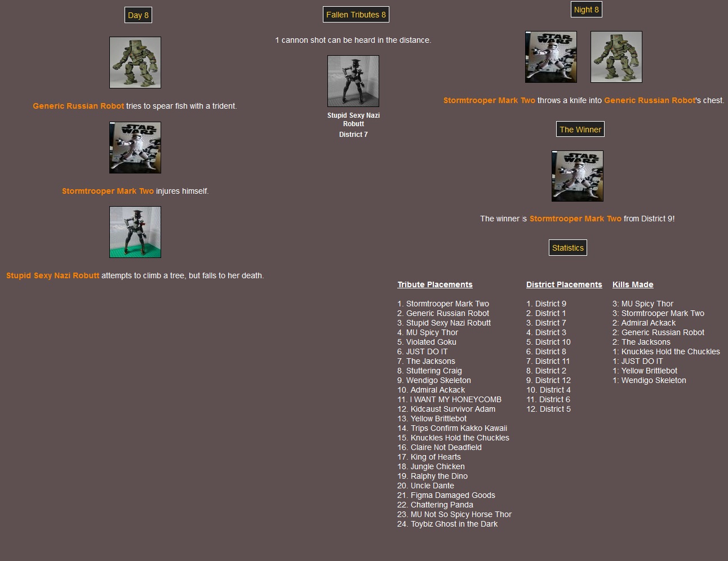Open Stormtrooper Mark Two image under Day 8
Screen dimensions: 728x561
click(x=135, y=148)
